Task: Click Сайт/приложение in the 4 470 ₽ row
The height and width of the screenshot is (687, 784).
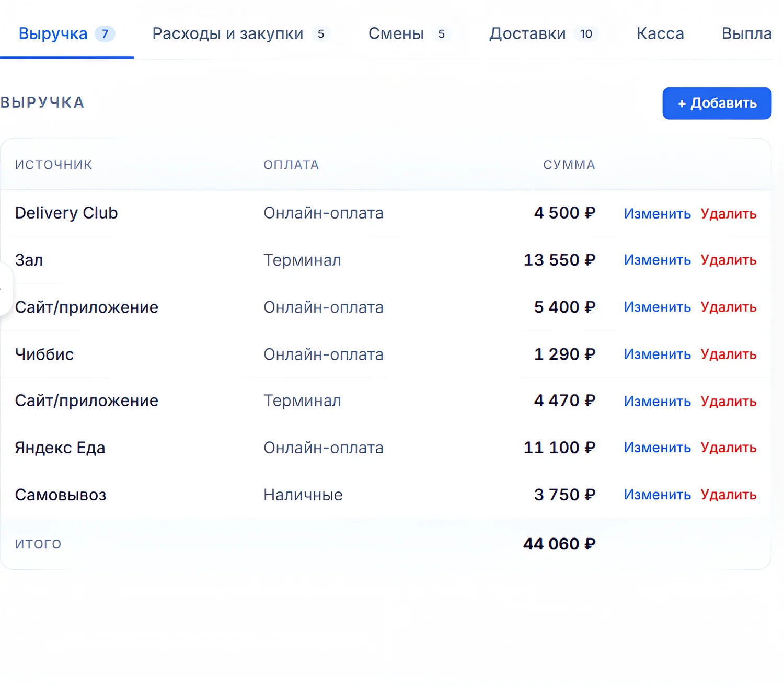Action: [x=87, y=400]
